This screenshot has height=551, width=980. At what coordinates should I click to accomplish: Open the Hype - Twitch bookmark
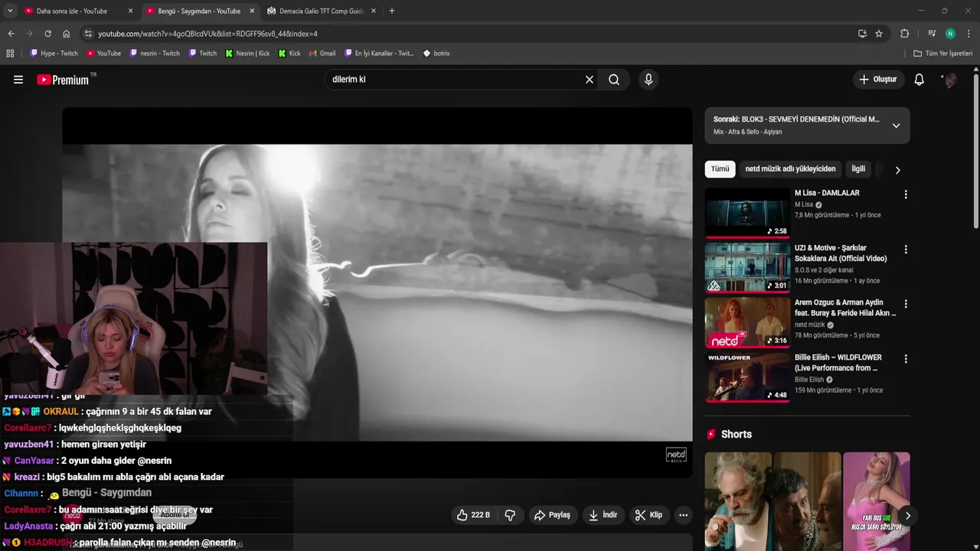click(54, 54)
